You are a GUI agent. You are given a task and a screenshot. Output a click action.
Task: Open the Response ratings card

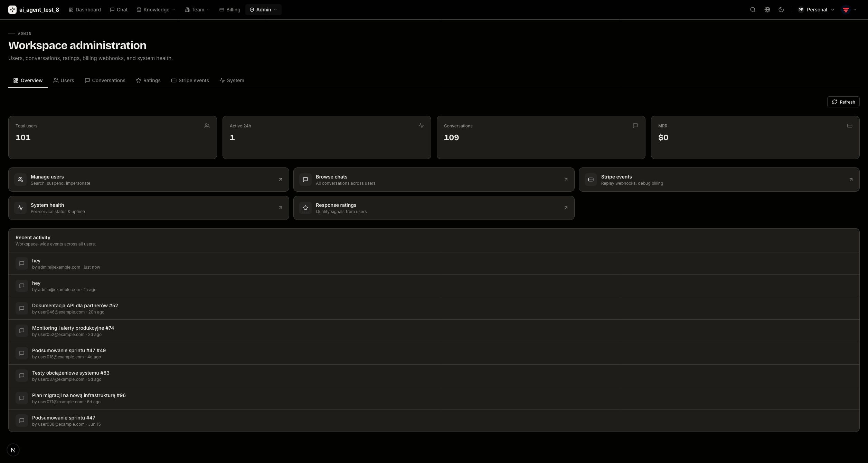click(x=434, y=208)
